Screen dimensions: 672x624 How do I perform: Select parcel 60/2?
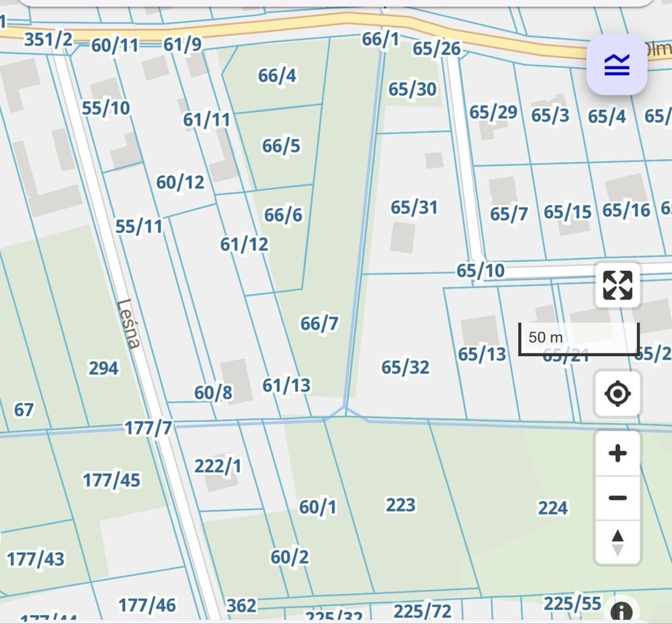point(289,557)
